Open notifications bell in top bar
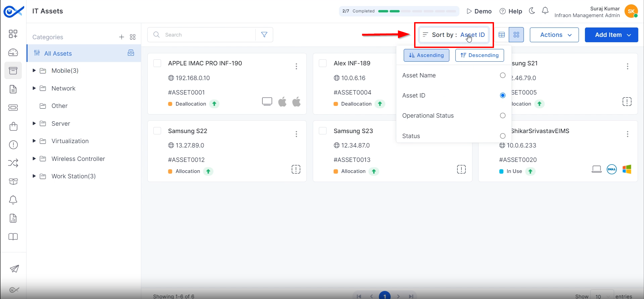Viewport: 644px width, 299px height. (545, 11)
